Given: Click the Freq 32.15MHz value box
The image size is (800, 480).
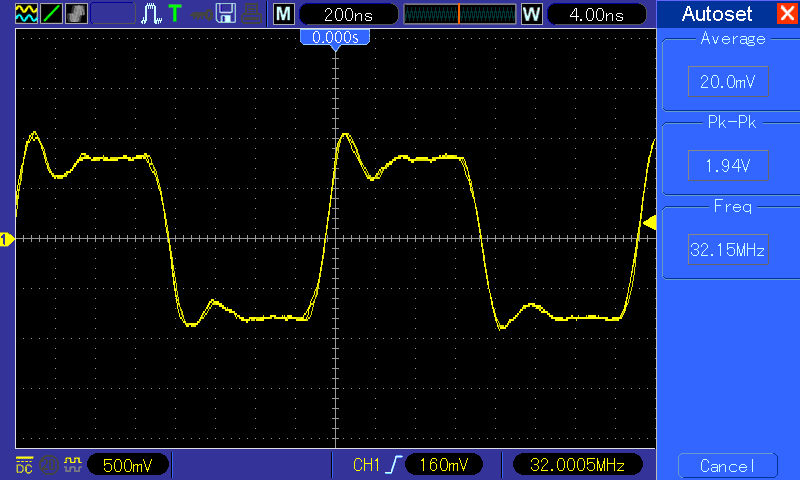Looking at the screenshot, I should pyautogui.click(x=728, y=249).
